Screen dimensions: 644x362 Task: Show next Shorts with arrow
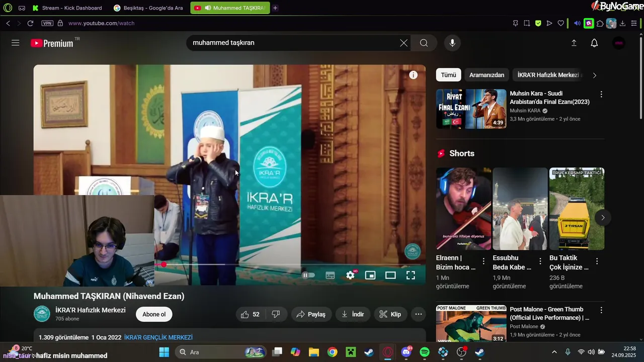(603, 218)
